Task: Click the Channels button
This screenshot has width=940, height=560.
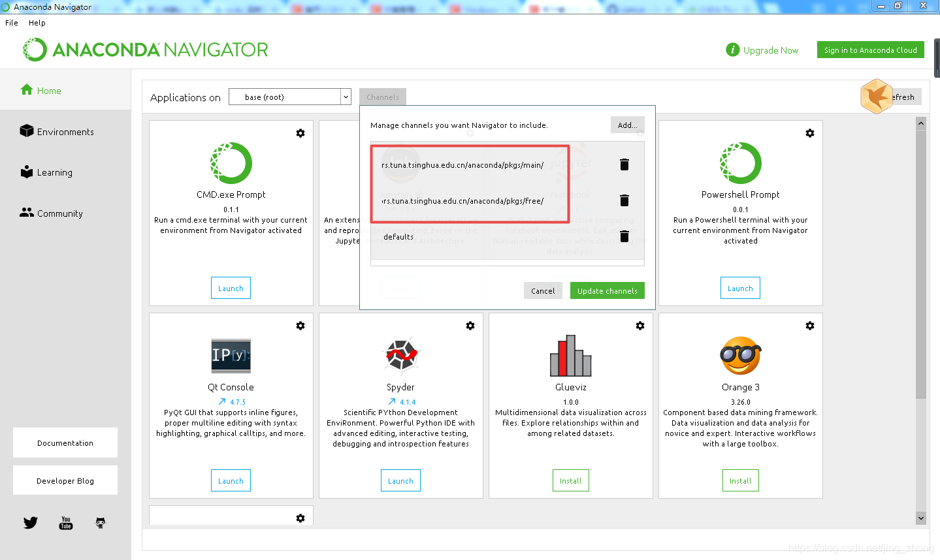Action: coord(383,97)
